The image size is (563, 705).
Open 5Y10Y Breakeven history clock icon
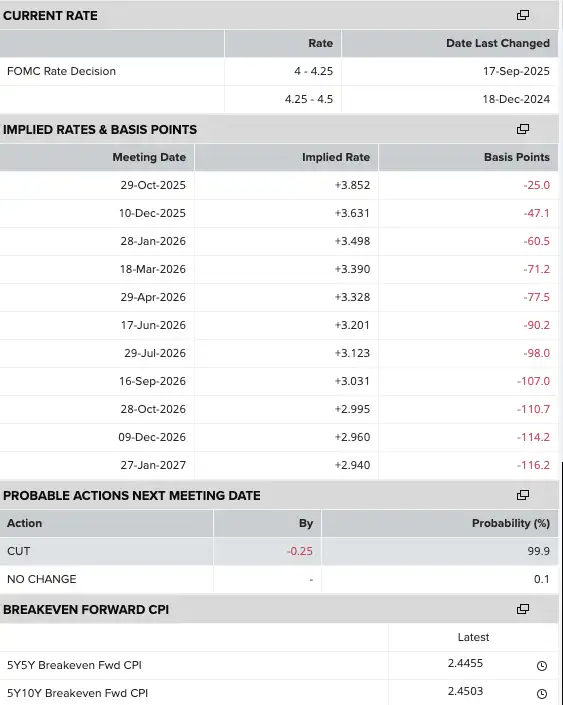[542, 694]
